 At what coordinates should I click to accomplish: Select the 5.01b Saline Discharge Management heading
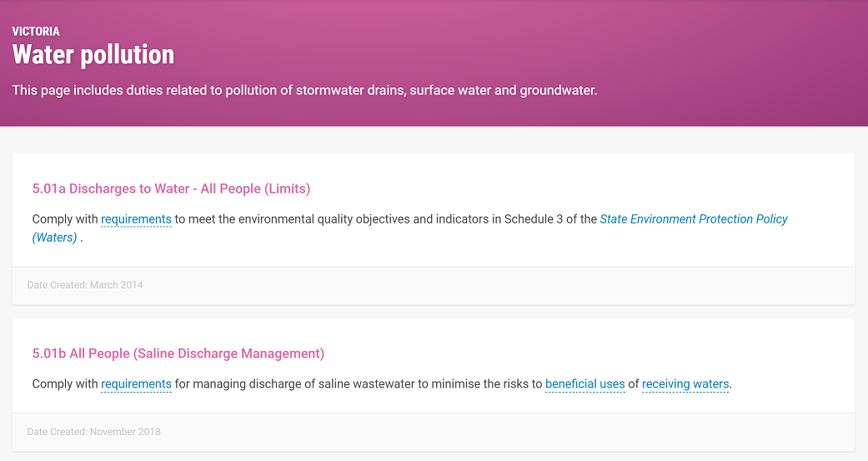click(178, 353)
